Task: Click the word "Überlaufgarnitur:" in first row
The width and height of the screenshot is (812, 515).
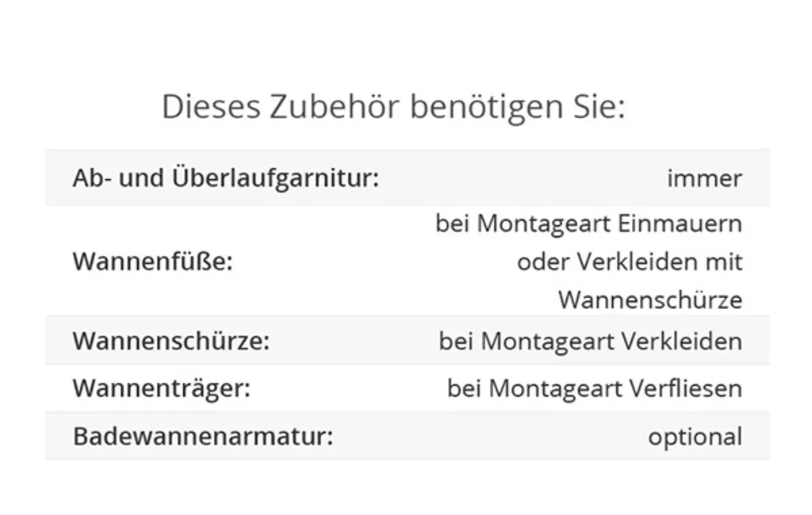Action: coord(275,178)
